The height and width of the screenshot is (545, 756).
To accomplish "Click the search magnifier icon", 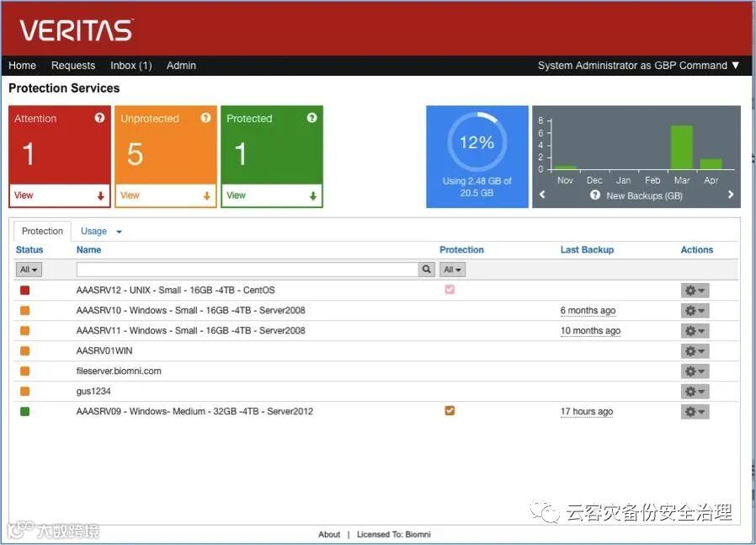I will point(426,269).
